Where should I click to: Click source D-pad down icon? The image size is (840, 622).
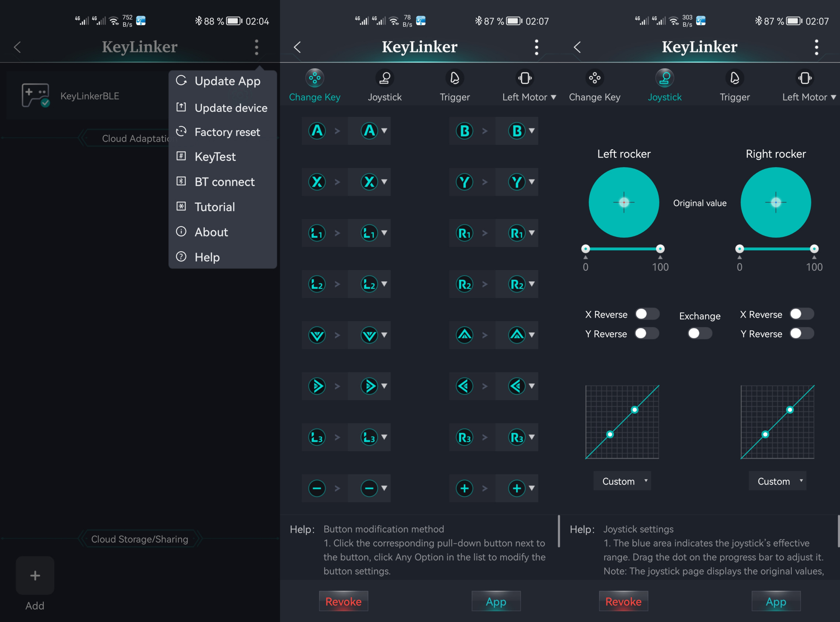coord(317,335)
